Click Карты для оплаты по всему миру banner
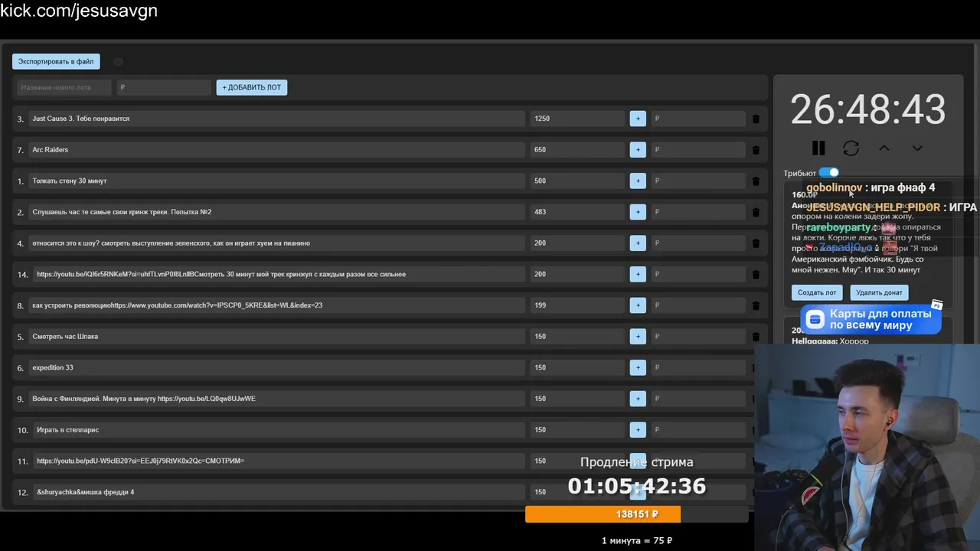 pos(871,319)
